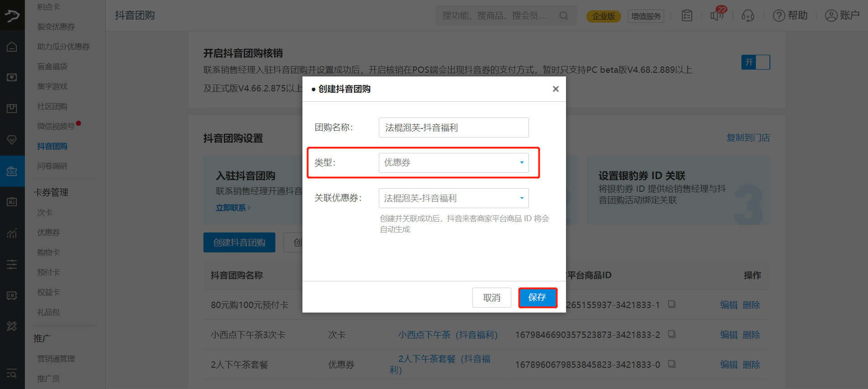
Task: Open the reports chart icon in the left rail
Action: [x=12, y=233]
